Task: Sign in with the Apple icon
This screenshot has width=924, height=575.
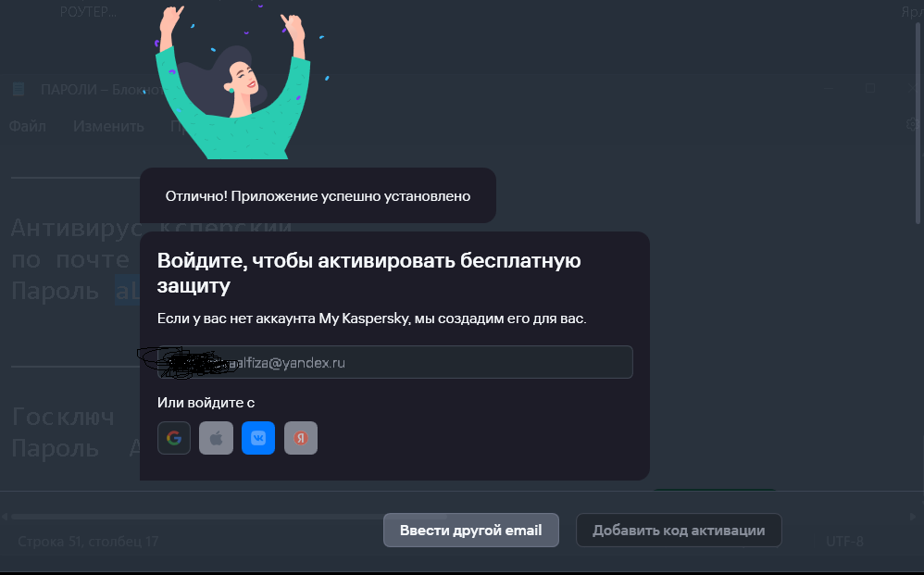Action: coord(217,438)
